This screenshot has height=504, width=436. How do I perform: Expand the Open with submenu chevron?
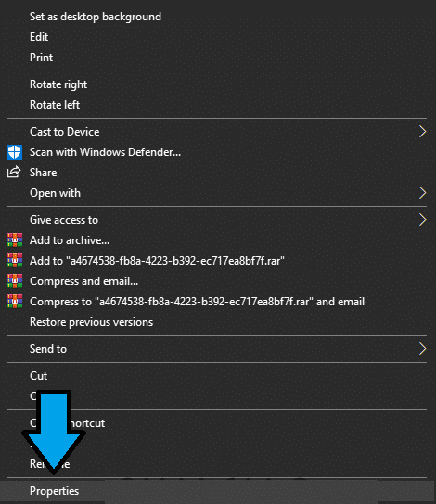[422, 193]
